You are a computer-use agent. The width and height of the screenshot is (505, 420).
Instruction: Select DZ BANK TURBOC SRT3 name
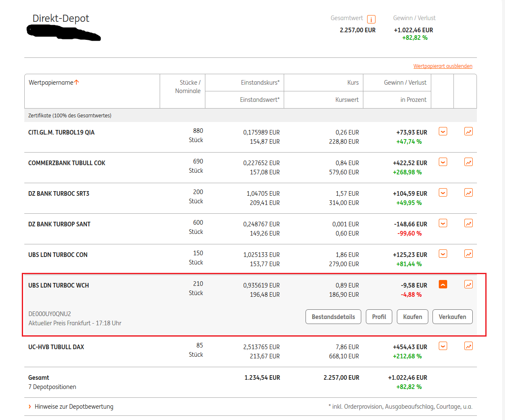pyautogui.click(x=59, y=194)
